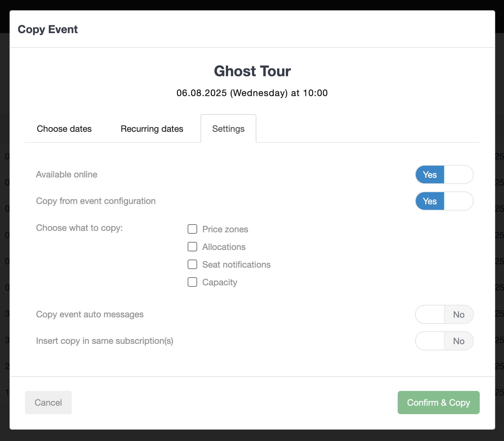Turn off the Available online toggle
This screenshot has height=441, width=504.
pos(444,174)
